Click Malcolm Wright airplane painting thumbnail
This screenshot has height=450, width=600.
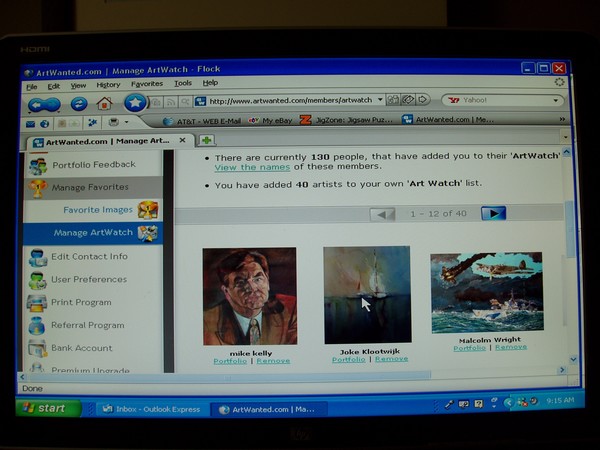(487, 293)
